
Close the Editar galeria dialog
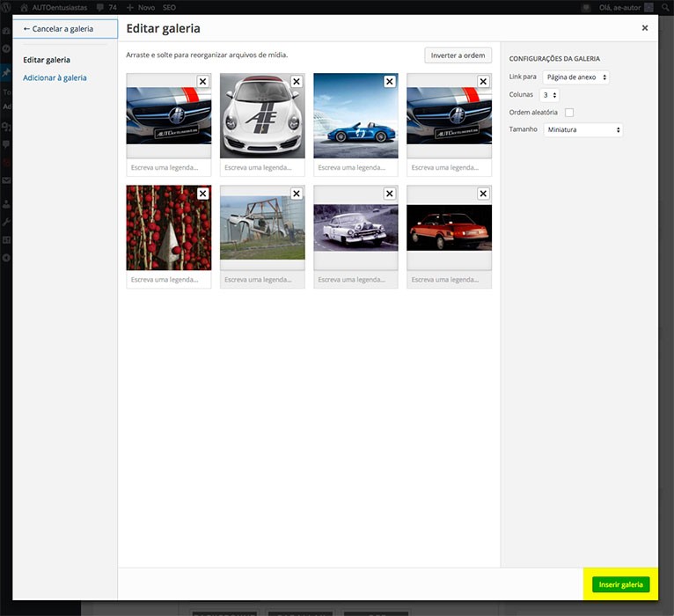point(644,28)
